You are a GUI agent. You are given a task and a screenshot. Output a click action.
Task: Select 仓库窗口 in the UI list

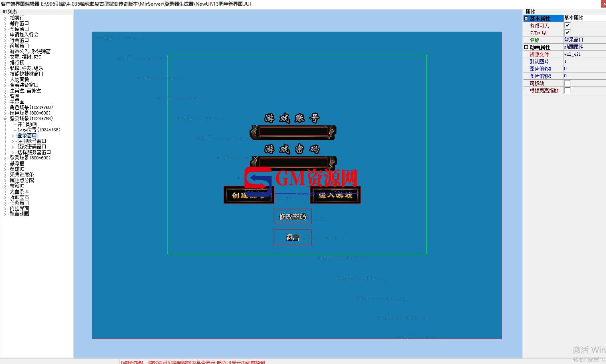(x=19, y=29)
